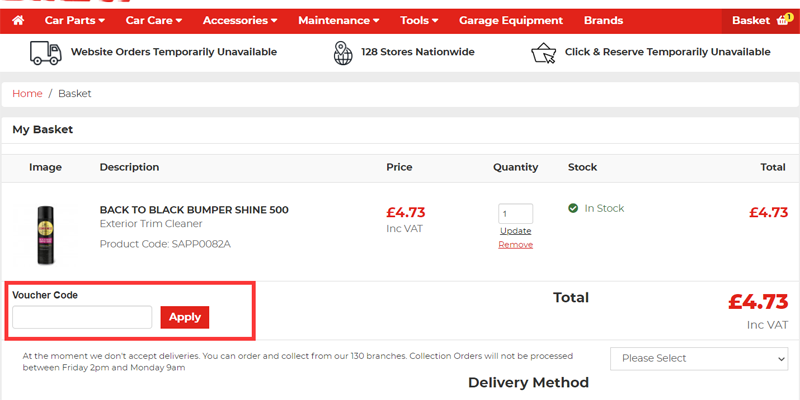Apply the voucher code
The width and height of the screenshot is (800, 400).
[185, 317]
